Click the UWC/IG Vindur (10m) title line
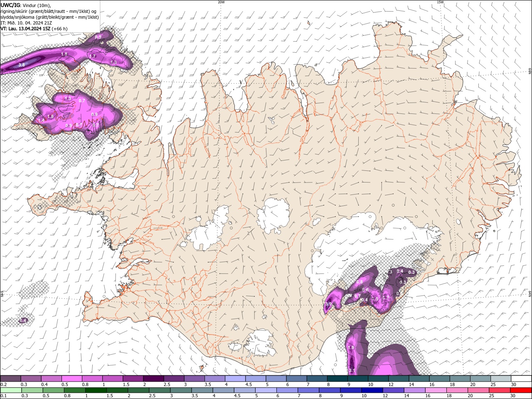Viewport: 532px width, 399px height. pos(26,5)
